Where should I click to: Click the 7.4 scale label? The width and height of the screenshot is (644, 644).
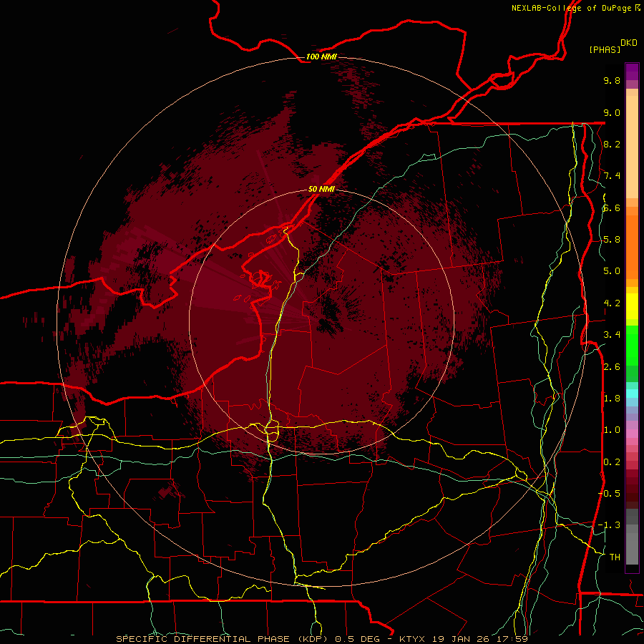612,176
